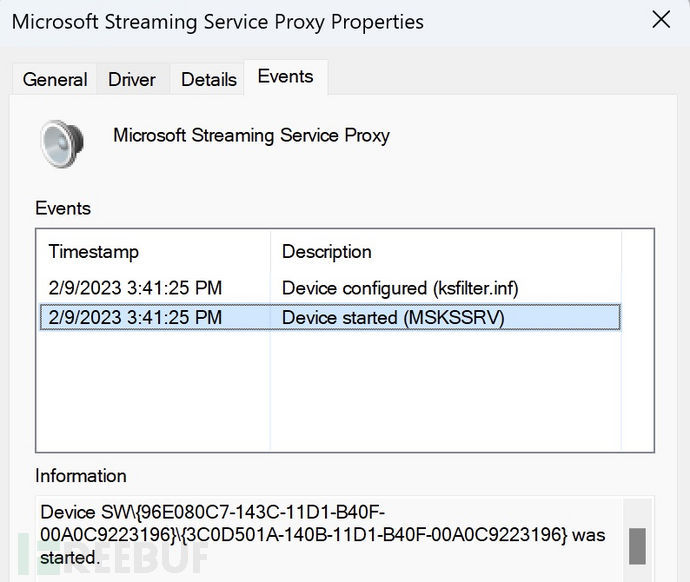Click the Information text about device started

pyautogui.click(x=323, y=535)
